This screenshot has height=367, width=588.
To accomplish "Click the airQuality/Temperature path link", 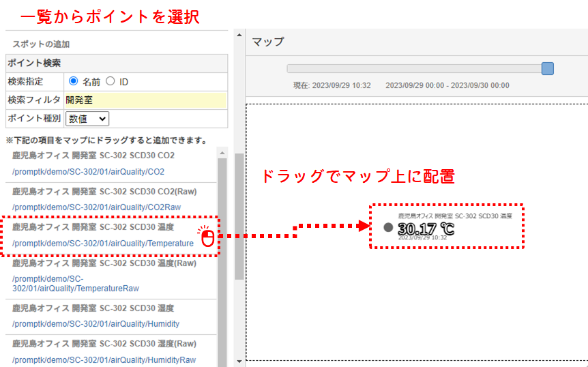I will pos(103,244).
